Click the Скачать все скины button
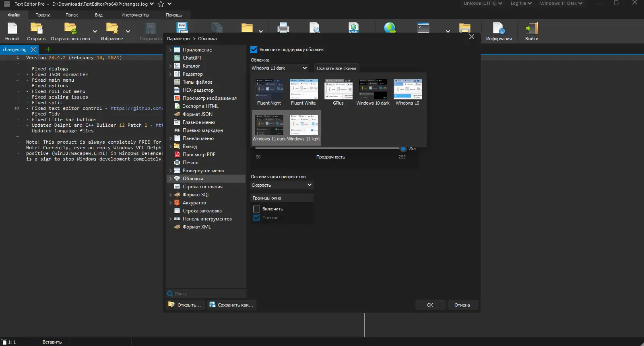Screen dimensions: 644x346 [336, 68]
